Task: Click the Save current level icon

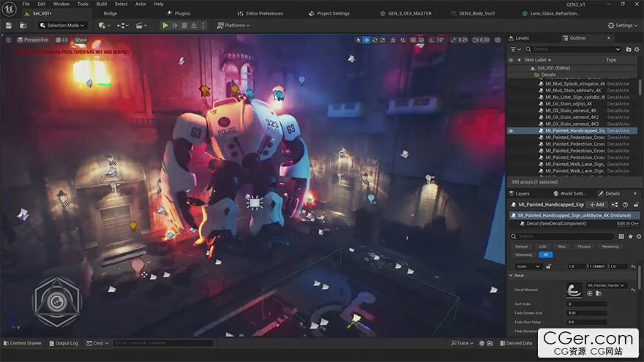Action: tap(8, 26)
